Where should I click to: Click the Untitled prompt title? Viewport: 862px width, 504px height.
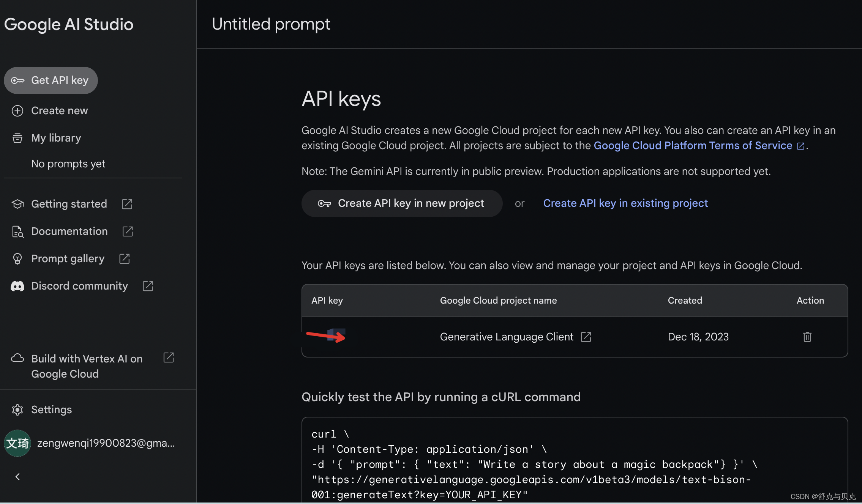(x=271, y=24)
